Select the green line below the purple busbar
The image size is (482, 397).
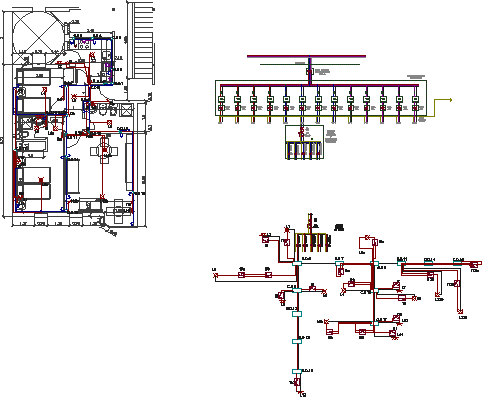(310, 64)
